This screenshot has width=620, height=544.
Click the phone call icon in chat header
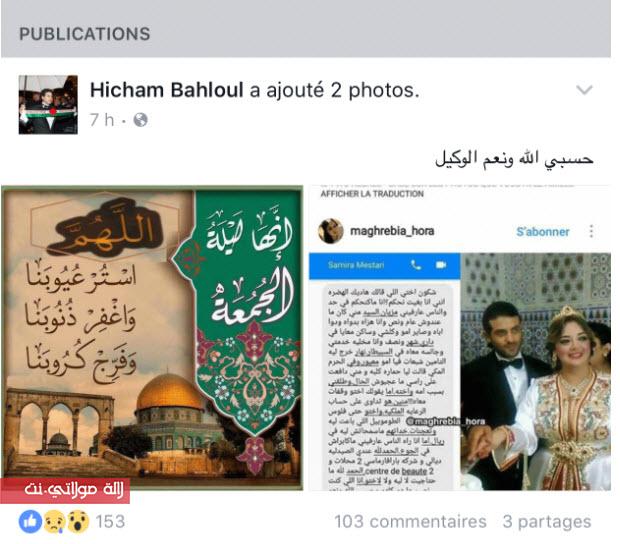416,264
